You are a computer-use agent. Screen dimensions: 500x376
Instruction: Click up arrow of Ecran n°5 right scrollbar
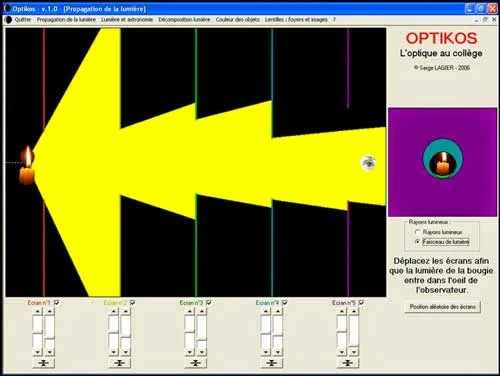pos(354,312)
